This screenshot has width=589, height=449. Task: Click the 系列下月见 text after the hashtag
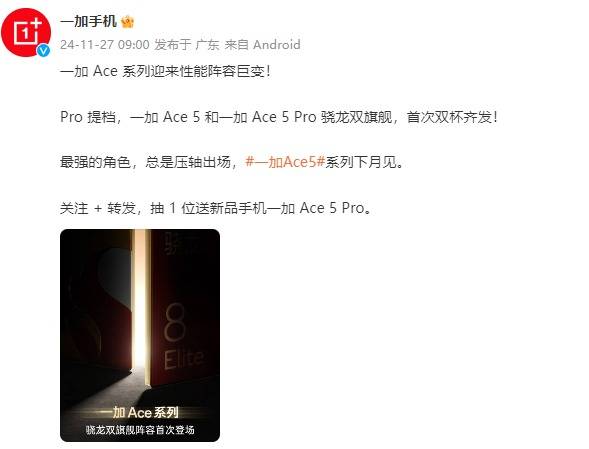364,162
